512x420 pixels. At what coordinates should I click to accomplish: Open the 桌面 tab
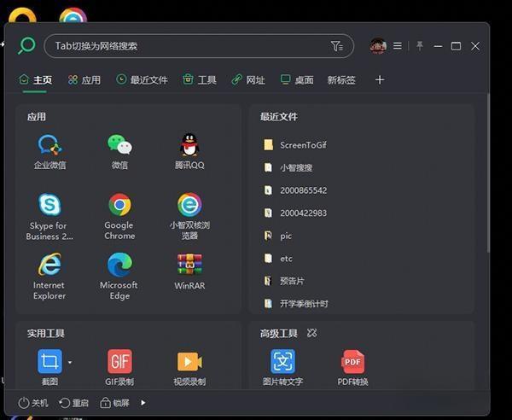coord(297,79)
